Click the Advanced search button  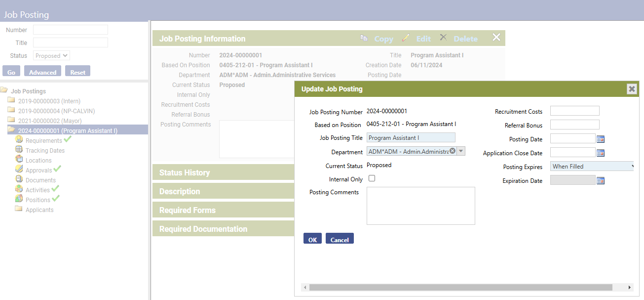point(42,71)
